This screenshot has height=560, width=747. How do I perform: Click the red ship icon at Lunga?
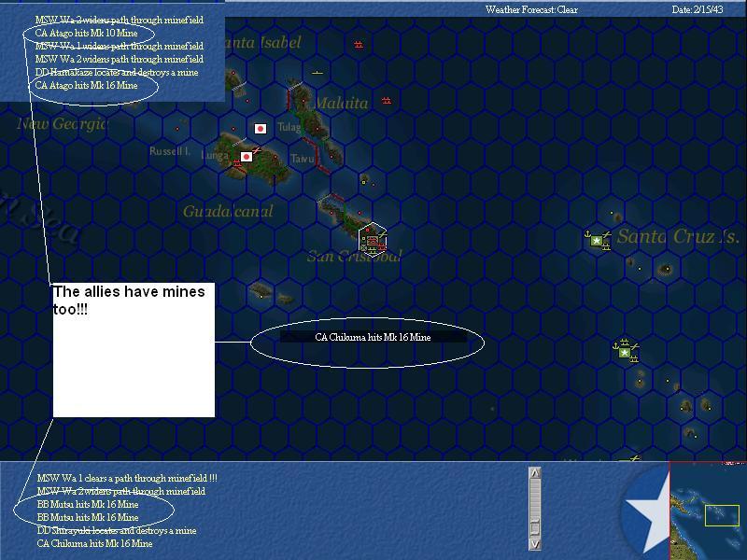(237, 164)
